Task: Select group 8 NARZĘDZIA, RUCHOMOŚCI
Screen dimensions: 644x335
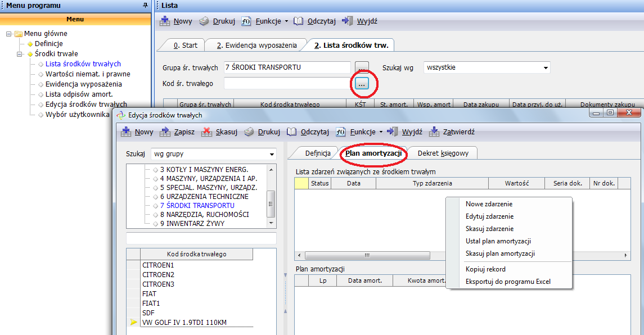Action: tap(205, 215)
